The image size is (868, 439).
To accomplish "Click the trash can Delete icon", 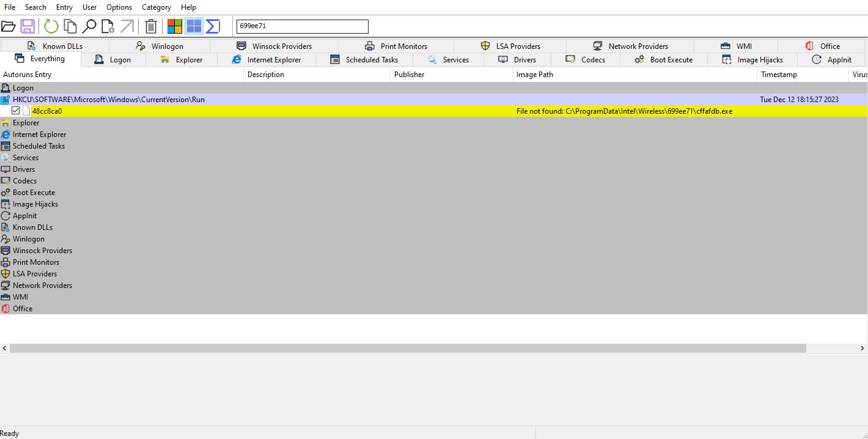I will tap(151, 26).
